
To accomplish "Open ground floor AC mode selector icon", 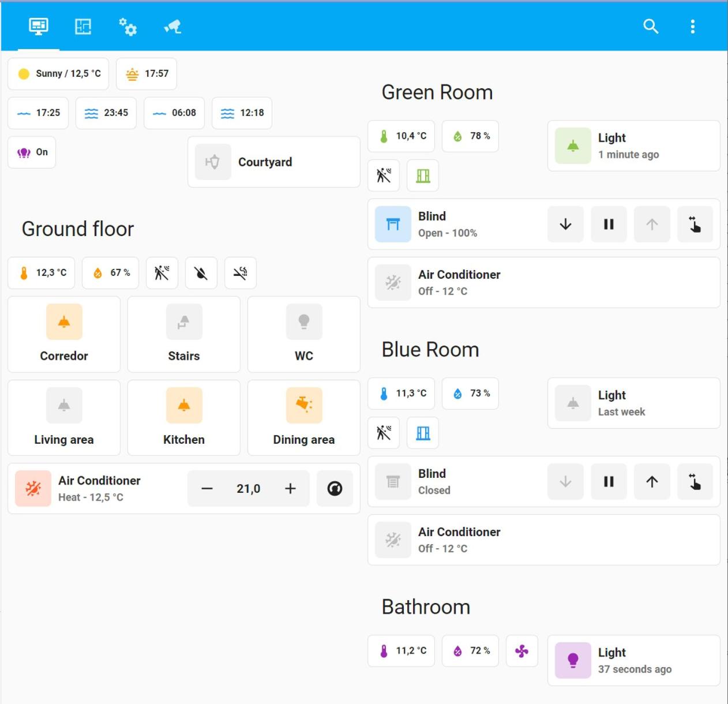I will coord(335,489).
